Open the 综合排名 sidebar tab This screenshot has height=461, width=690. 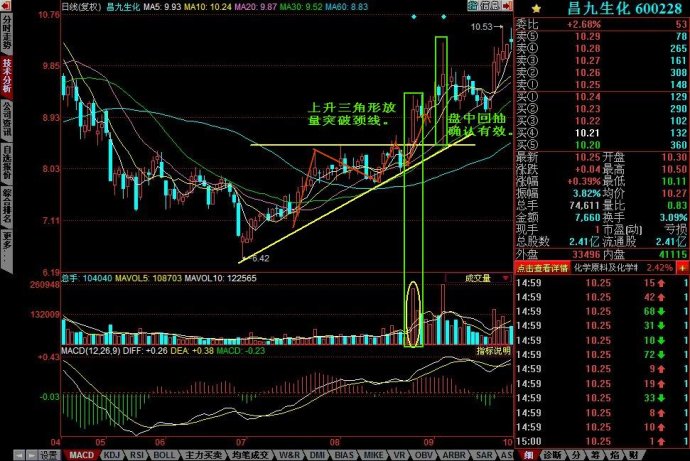tap(7, 206)
